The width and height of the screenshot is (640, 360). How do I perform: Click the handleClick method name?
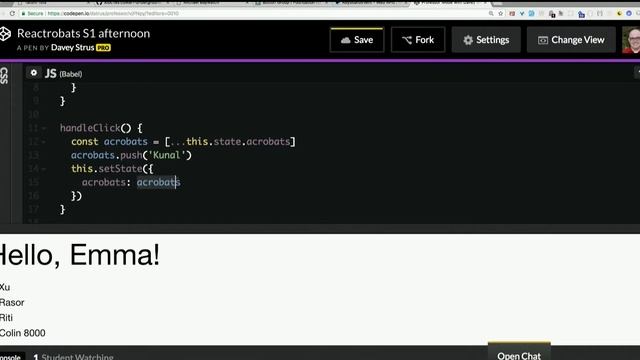[90, 128]
